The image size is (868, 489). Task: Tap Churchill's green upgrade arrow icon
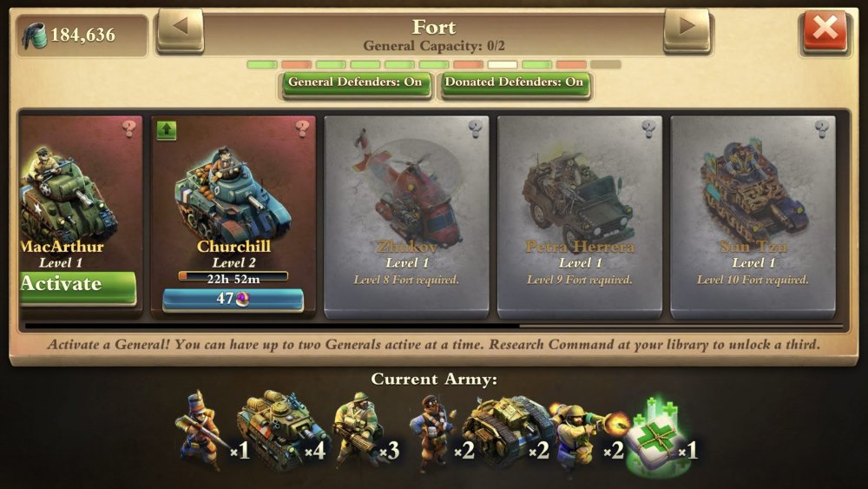[x=167, y=130]
